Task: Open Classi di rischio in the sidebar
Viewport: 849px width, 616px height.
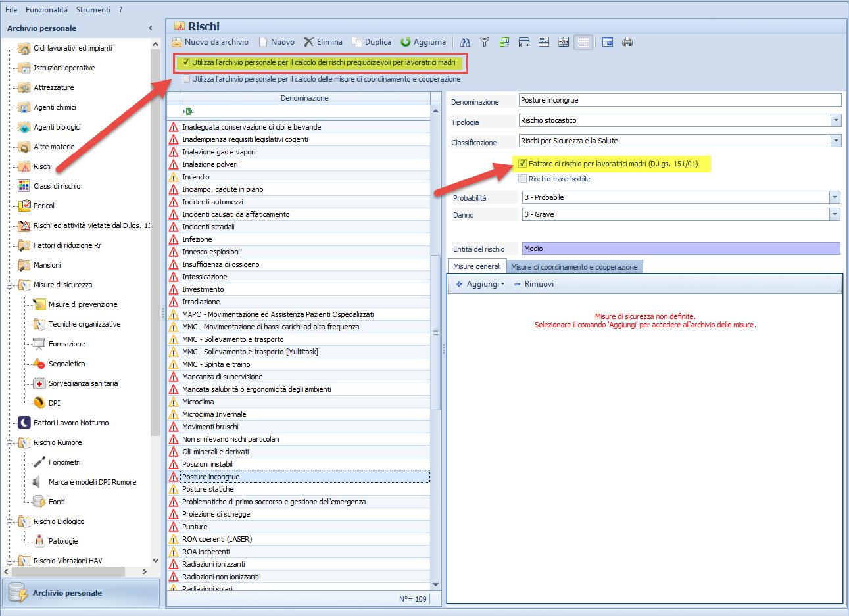Action: [x=57, y=186]
